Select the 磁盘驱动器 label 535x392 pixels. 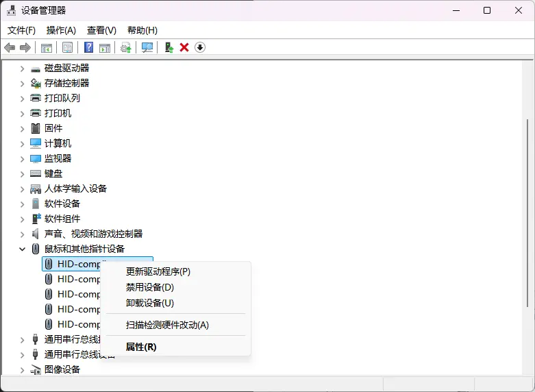point(67,68)
